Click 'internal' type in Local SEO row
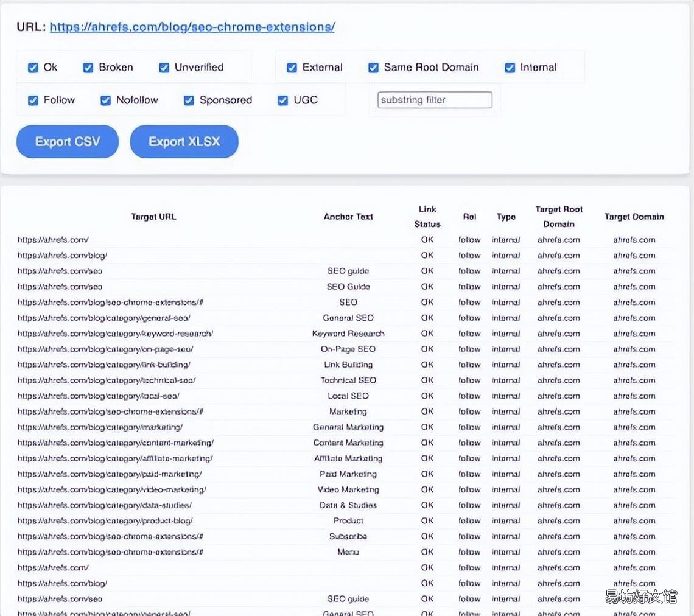Screen dimensions: 694x616 coord(506,396)
